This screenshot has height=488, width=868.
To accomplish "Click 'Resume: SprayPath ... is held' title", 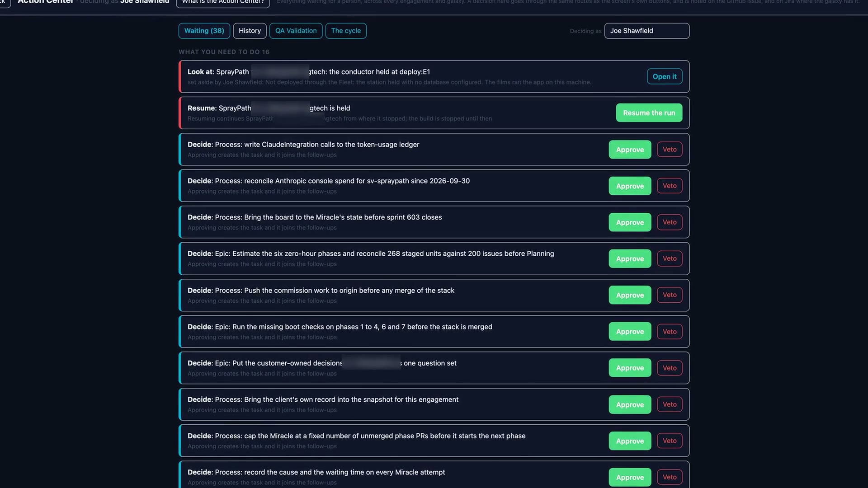I will [x=269, y=108].
